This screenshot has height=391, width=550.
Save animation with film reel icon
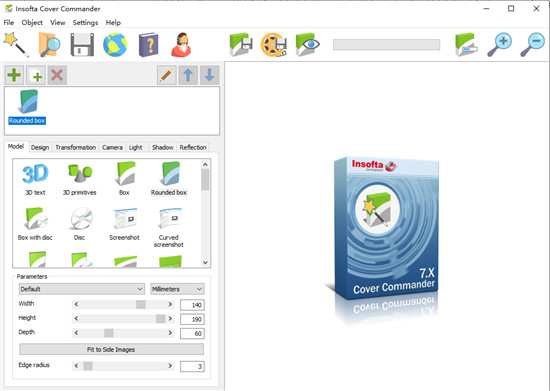click(274, 45)
